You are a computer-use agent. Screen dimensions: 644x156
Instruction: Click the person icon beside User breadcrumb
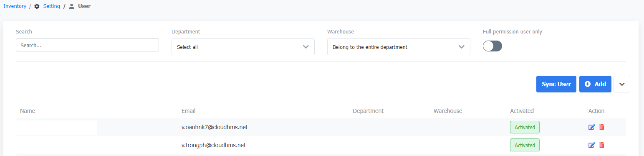click(x=72, y=6)
